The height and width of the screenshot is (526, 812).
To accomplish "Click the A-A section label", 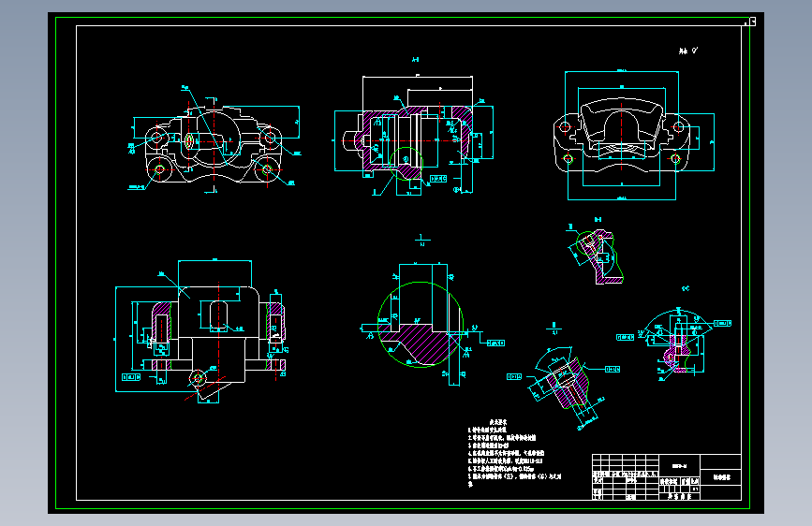I will tap(415, 60).
